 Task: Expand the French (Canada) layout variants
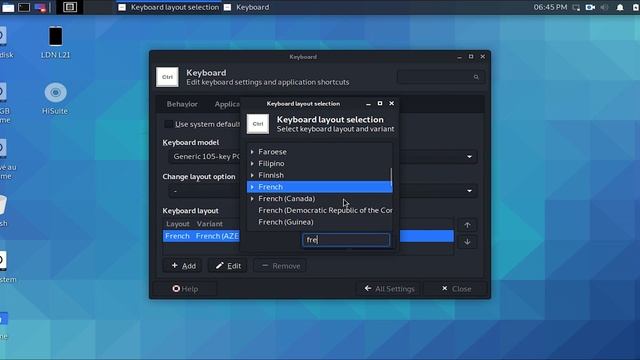point(252,199)
